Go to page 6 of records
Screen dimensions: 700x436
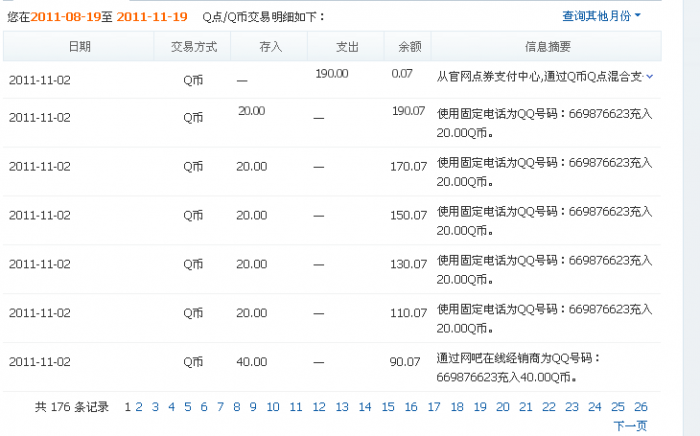(x=204, y=407)
